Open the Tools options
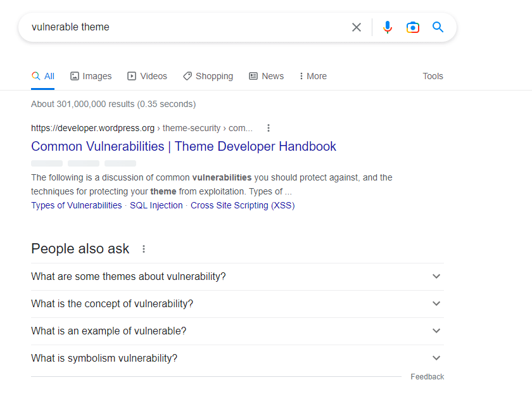The width and height of the screenshot is (532, 406). pyautogui.click(x=433, y=76)
